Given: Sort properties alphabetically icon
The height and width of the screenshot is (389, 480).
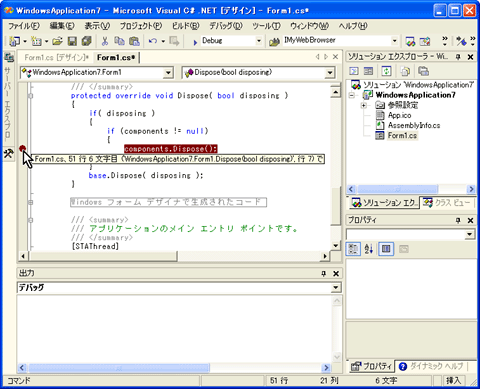Looking at the screenshot, I should pos(369,249).
